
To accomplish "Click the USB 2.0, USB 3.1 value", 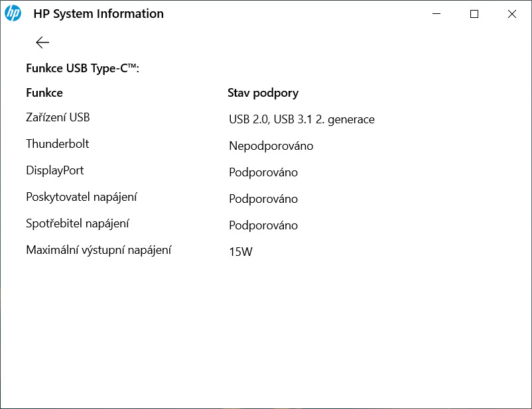I will tap(302, 119).
